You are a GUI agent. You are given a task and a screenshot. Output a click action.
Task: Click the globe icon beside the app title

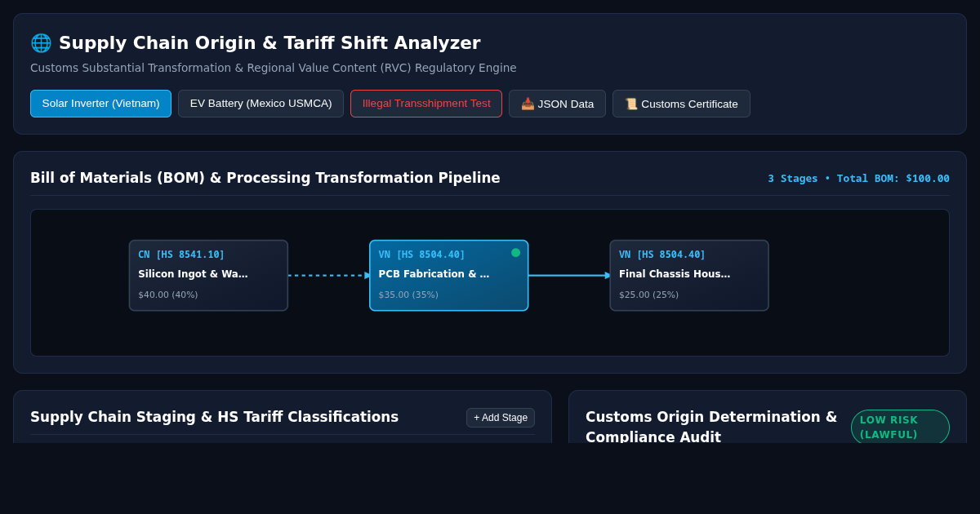tap(41, 43)
